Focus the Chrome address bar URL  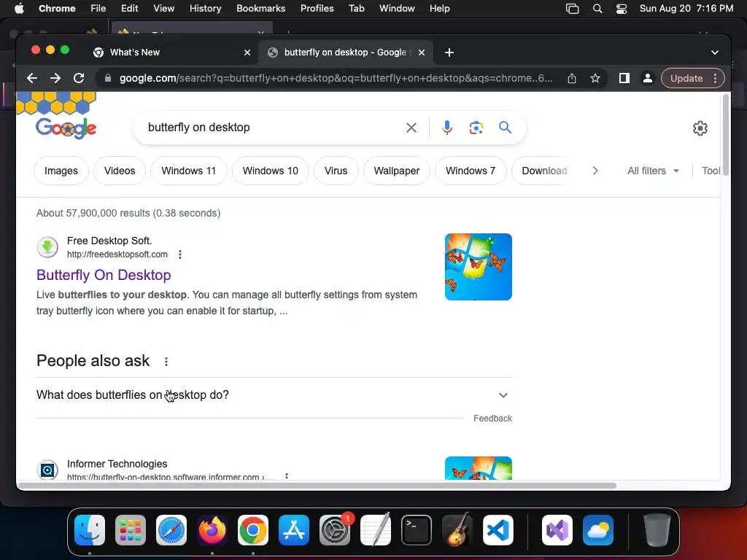coord(336,78)
